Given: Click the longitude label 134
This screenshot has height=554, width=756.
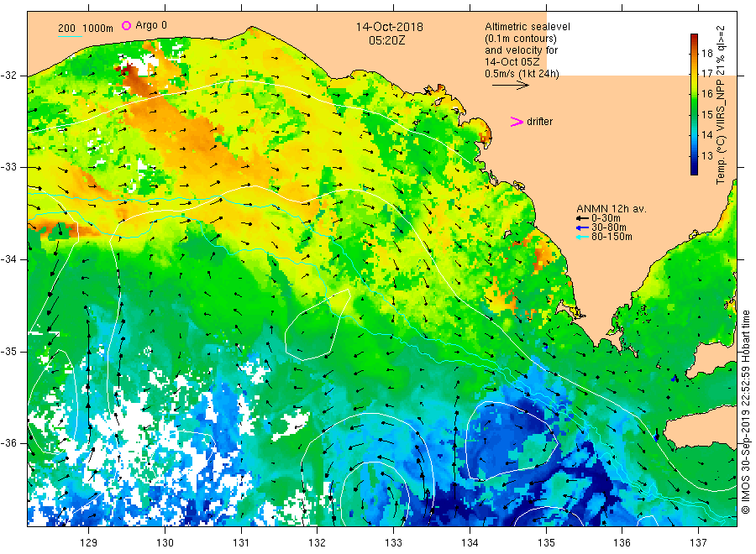Looking at the screenshot, I should 470,543.
